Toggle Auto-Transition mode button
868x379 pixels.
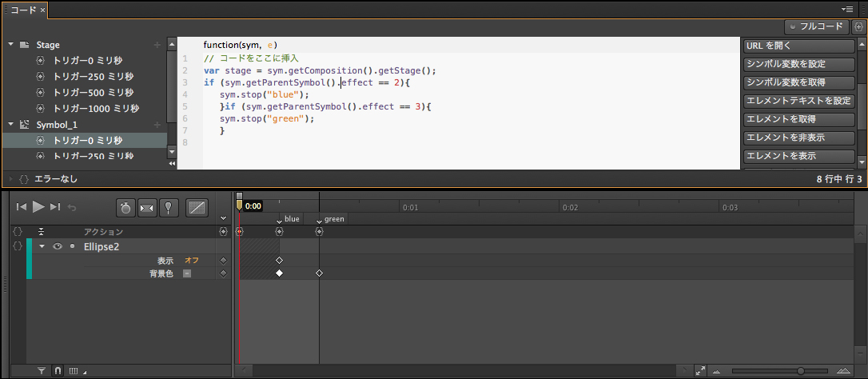tap(147, 208)
